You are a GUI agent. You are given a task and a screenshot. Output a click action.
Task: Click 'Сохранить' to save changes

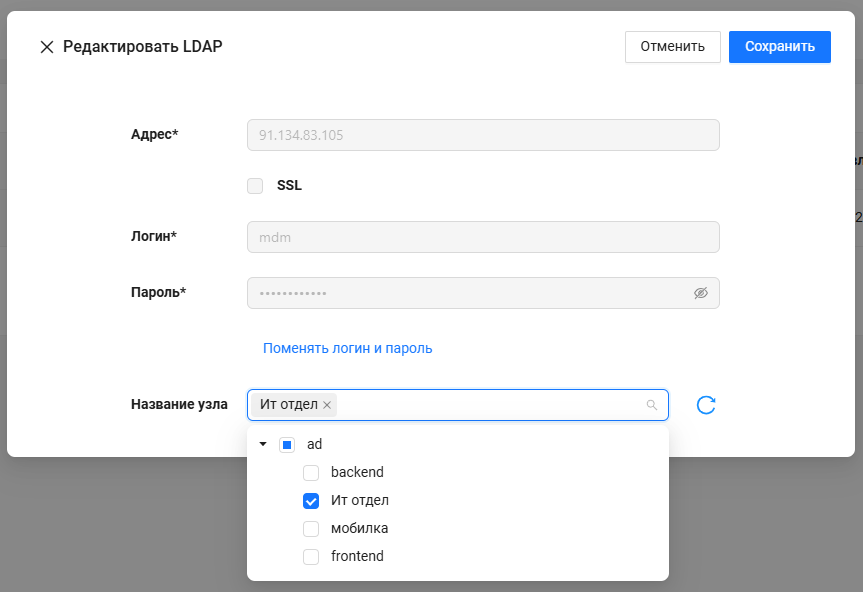[779, 47]
